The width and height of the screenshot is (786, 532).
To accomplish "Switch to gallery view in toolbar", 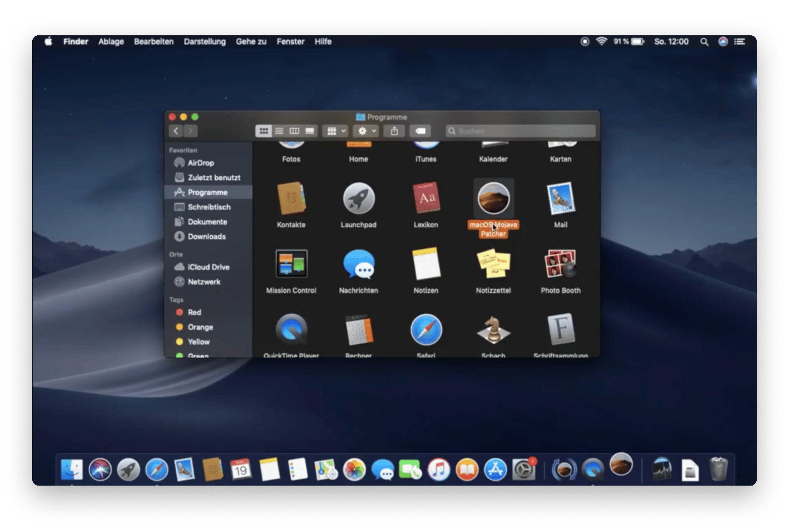I will click(x=310, y=131).
